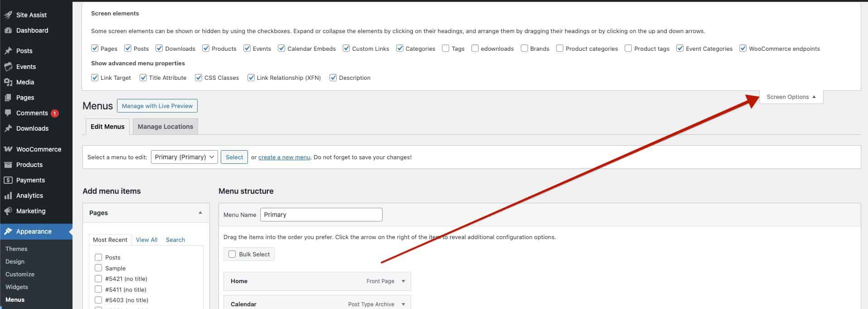Open Media library icon in sidebar
The height and width of the screenshot is (309, 868).
click(x=8, y=82)
